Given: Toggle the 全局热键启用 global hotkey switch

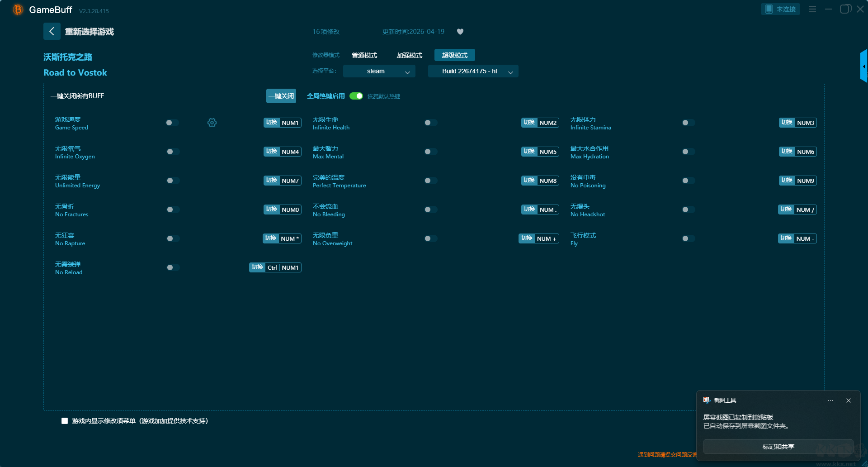Looking at the screenshot, I should point(356,96).
